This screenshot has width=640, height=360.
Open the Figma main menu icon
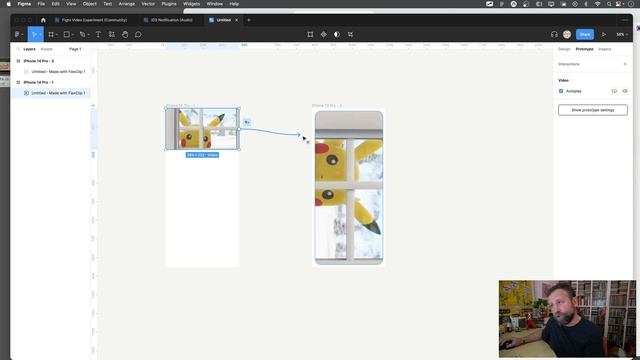click(x=17, y=35)
